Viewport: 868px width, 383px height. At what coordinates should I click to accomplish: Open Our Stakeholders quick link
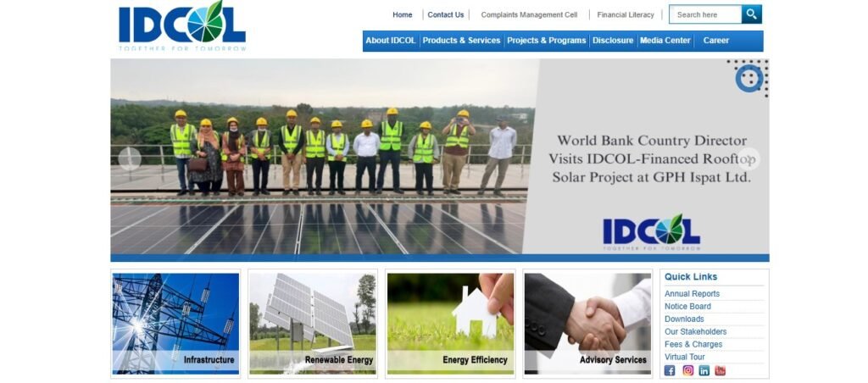click(696, 332)
